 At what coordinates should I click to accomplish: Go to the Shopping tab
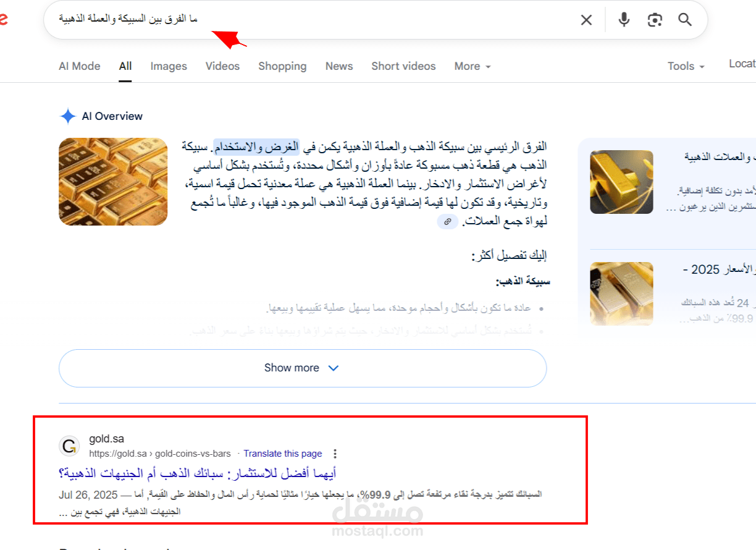point(282,66)
